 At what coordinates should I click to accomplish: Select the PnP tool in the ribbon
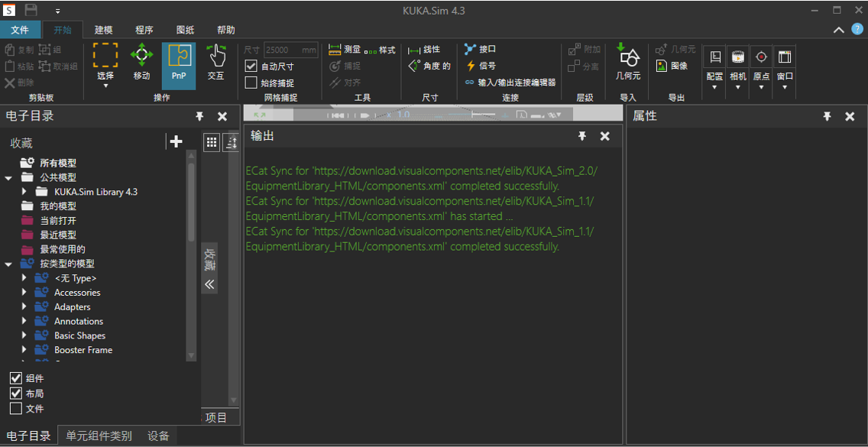tap(179, 64)
